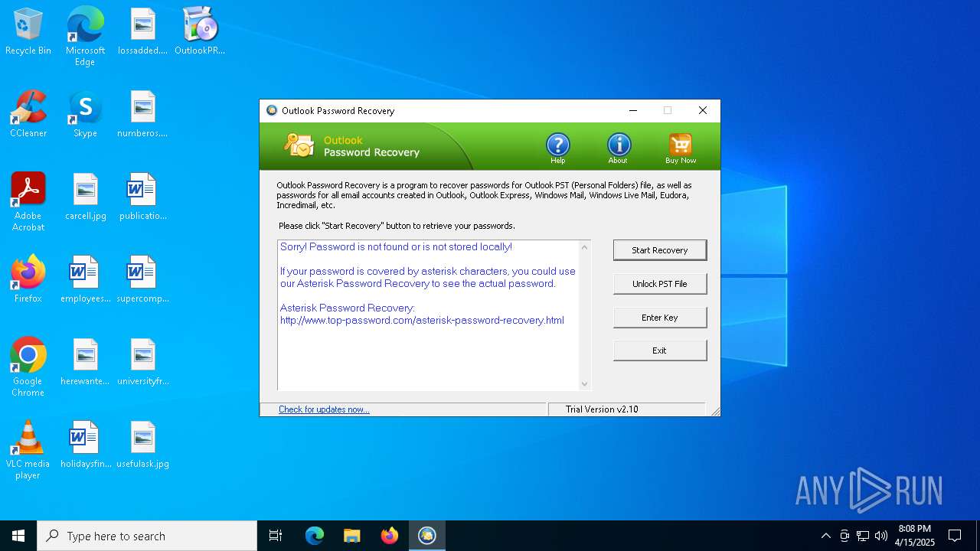Click the results box scroll down arrow
Image resolution: width=980 pixels, height=551 pixels.
(585, 384)
